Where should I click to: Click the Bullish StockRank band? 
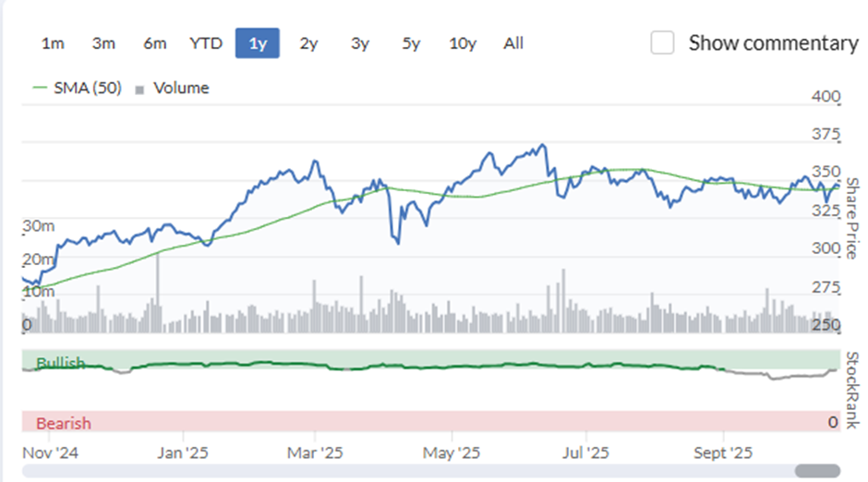pos(431,360)
